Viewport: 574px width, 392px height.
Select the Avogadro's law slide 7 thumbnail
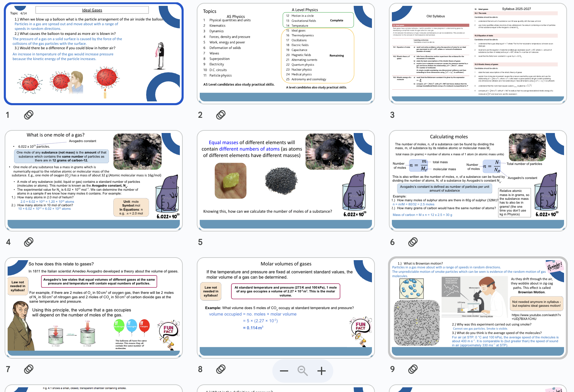[x=94, y=308]
